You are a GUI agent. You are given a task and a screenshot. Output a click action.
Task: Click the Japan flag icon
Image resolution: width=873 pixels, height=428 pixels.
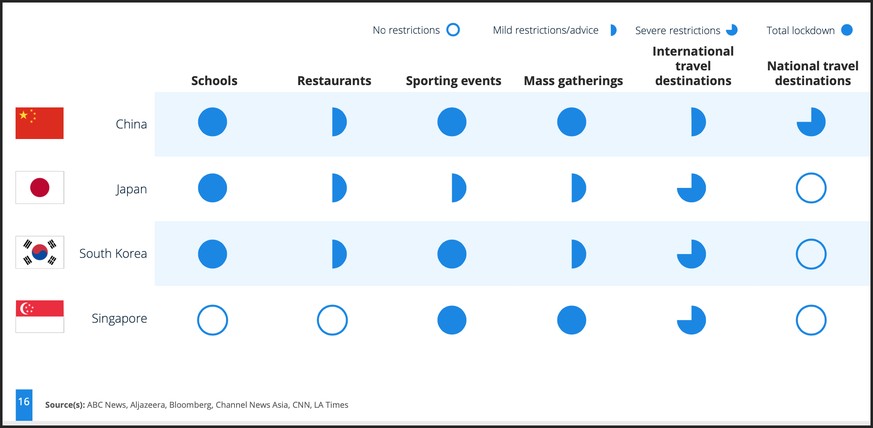coord(40,188)
